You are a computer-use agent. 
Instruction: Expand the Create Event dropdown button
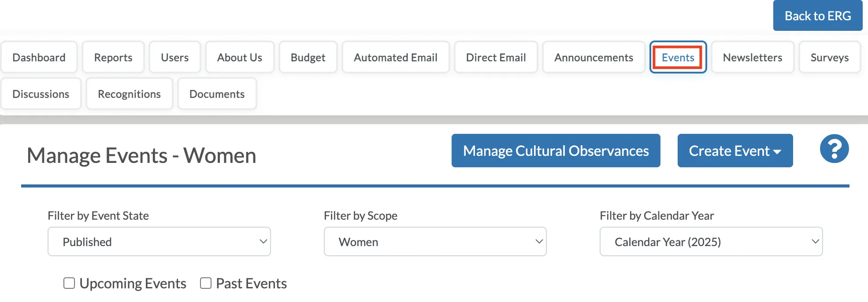click(x=735, y=151)
